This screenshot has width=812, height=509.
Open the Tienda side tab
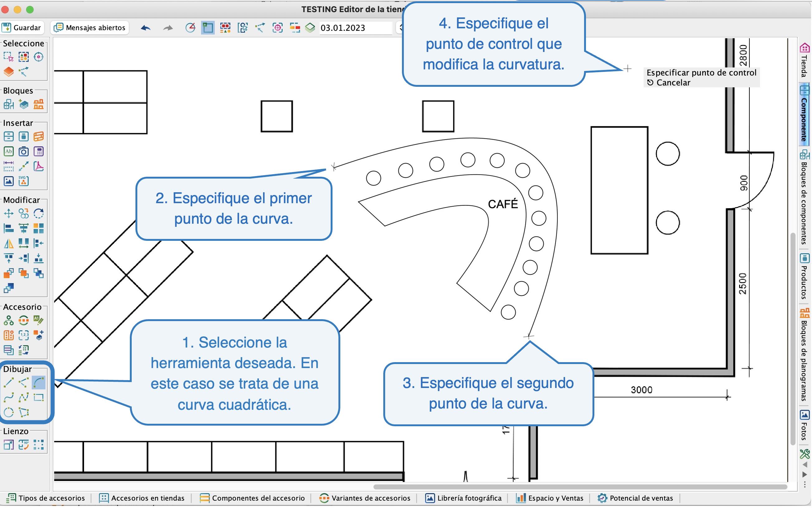[x=805, y=60]
